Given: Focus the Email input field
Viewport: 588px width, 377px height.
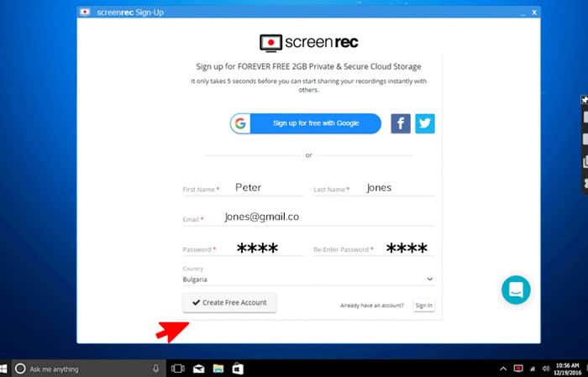Looking at the screenshot, I should coord(308,217).
